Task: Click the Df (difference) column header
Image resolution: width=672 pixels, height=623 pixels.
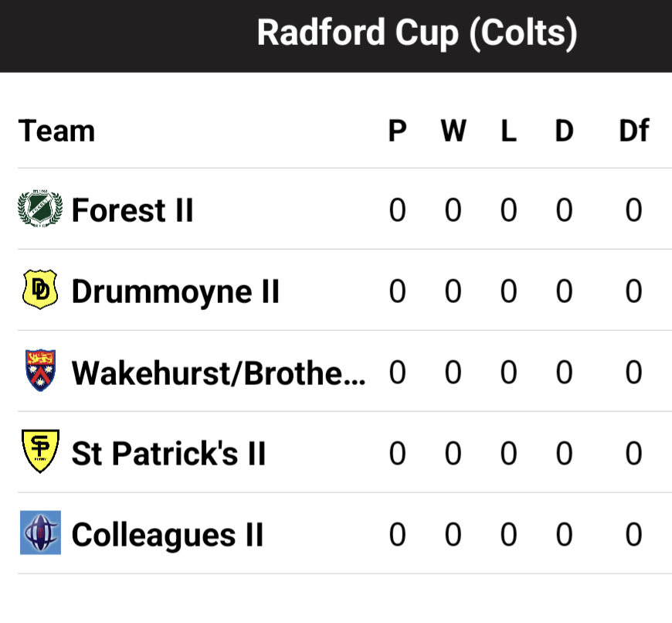Action: [x=633, y=131]
